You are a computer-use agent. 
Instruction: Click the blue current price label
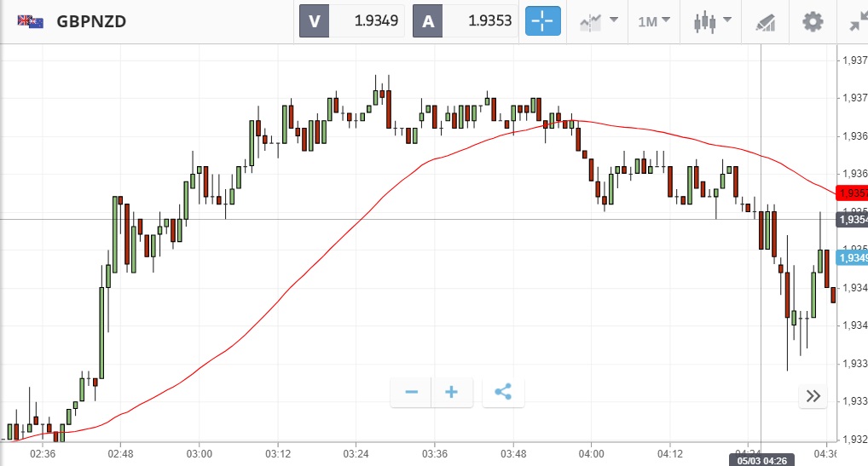click(853, 258)
